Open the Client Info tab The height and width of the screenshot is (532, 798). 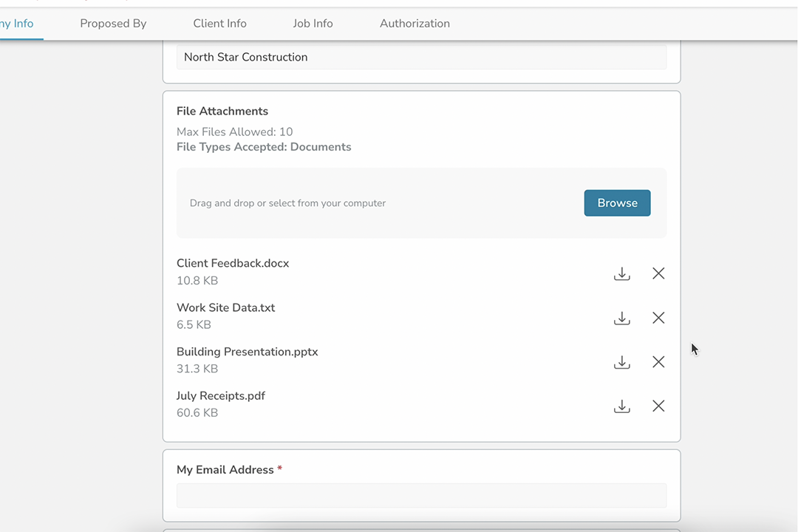click(219, 24)
